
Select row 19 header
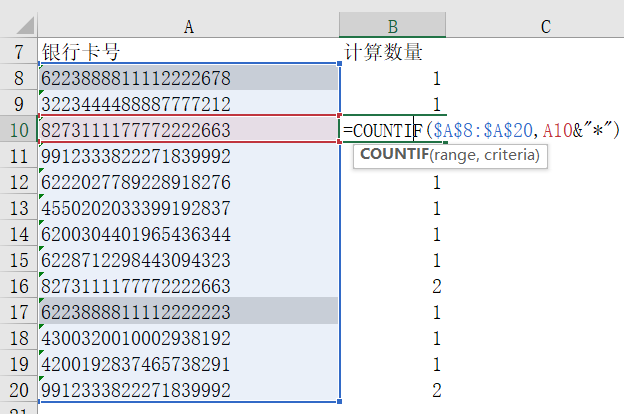19,363
